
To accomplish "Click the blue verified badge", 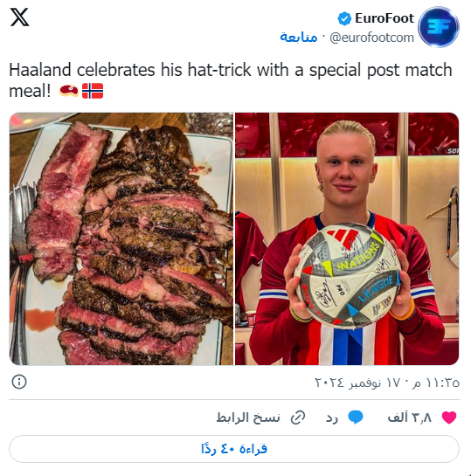I will click(x=344, y=18).
